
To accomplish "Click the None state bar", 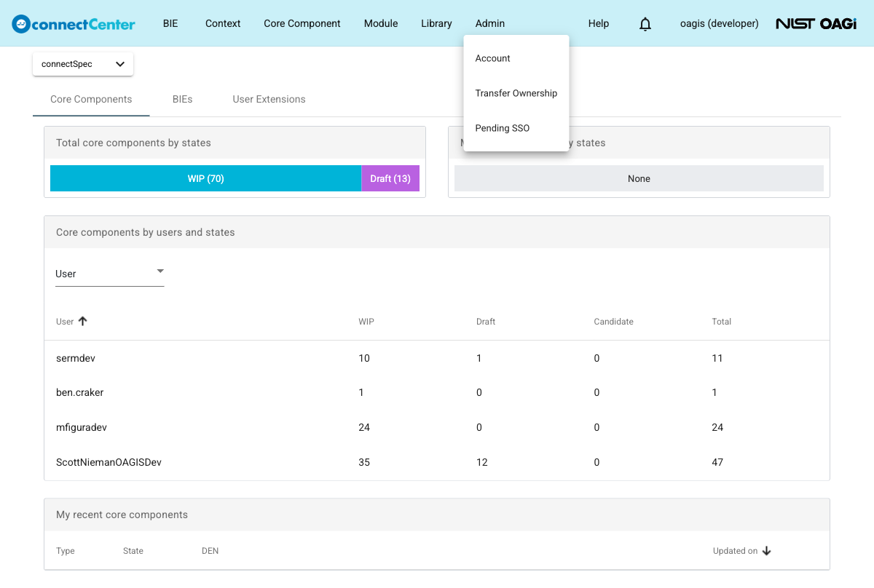I will point(639,178).
